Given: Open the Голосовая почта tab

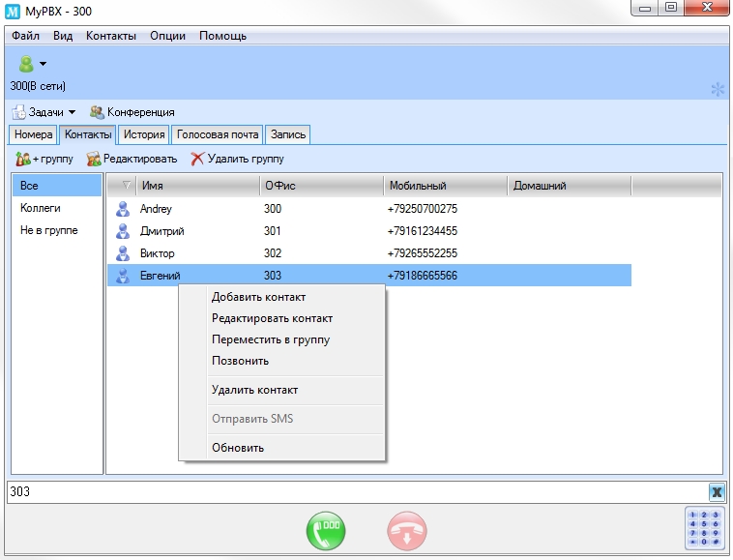Looking at the screenshot, I should 217,134.
